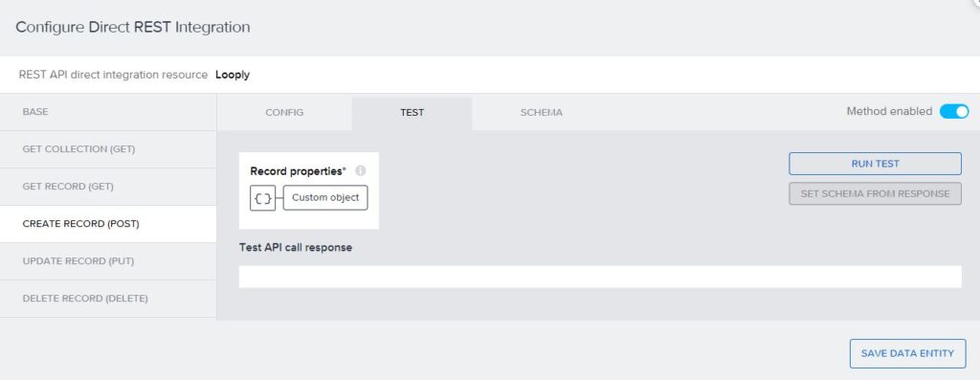Screen dimensions: 980x380
Task: Click the info icon beside Record properties
Action: (x=360, y=170)
